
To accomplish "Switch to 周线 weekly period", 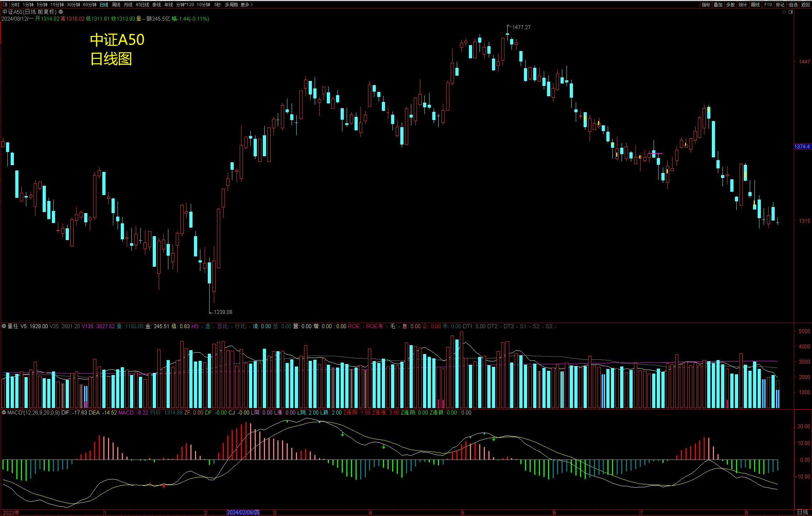I will (x=116, y=5).
